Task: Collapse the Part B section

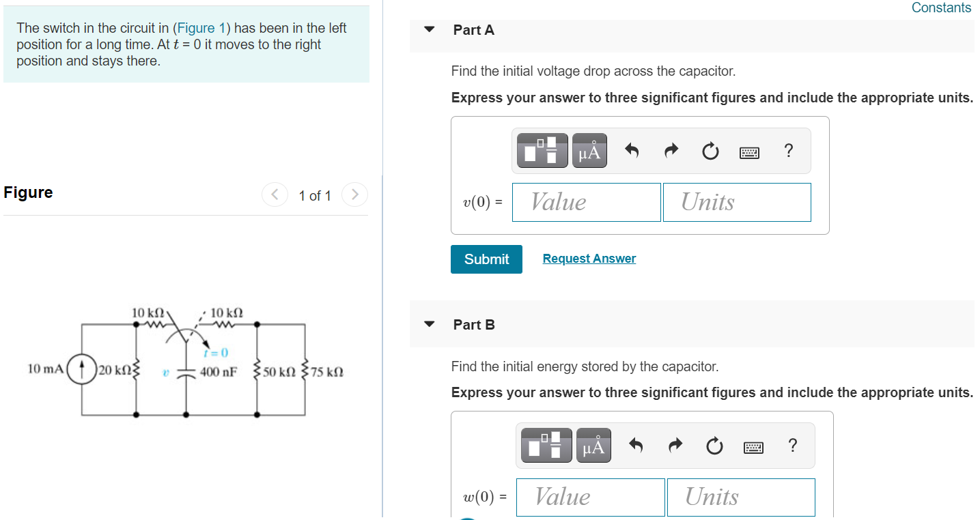Action: 429,324
